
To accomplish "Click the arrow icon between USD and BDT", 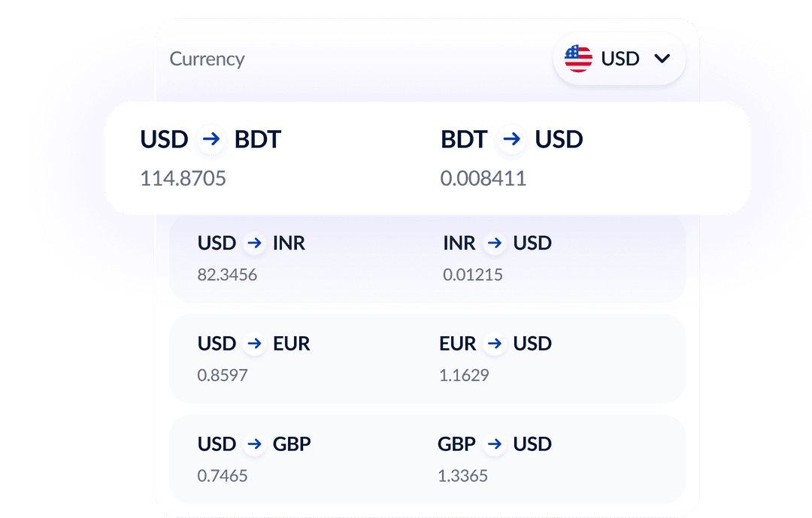I will point(211,139).
